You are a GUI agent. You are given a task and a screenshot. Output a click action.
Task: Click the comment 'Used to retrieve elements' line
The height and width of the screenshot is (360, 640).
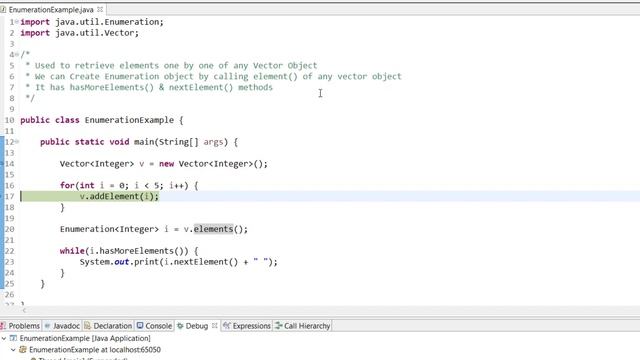171,66
